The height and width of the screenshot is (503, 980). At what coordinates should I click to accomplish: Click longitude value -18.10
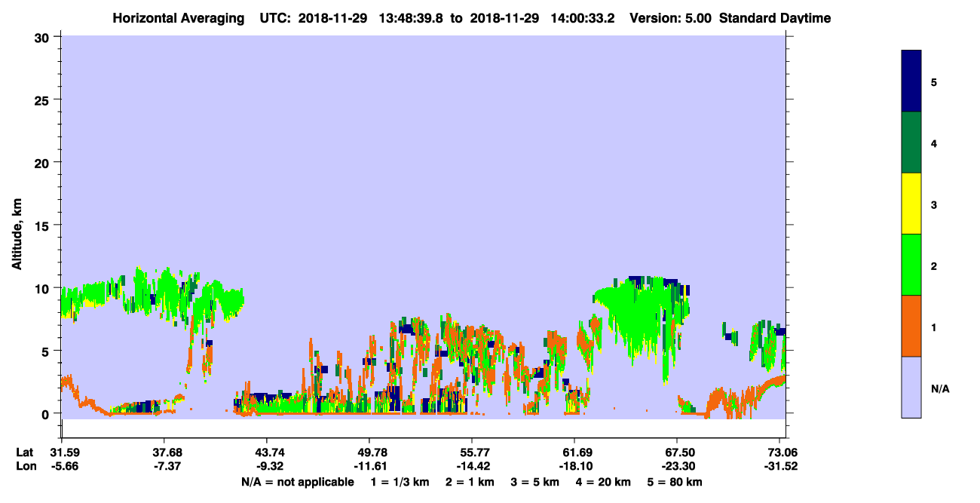[574, 466]
